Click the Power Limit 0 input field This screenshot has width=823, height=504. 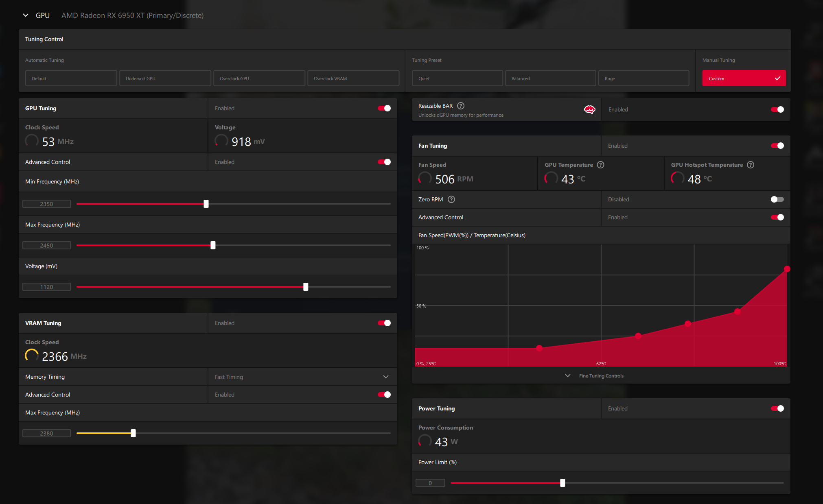tap(430, 483)
